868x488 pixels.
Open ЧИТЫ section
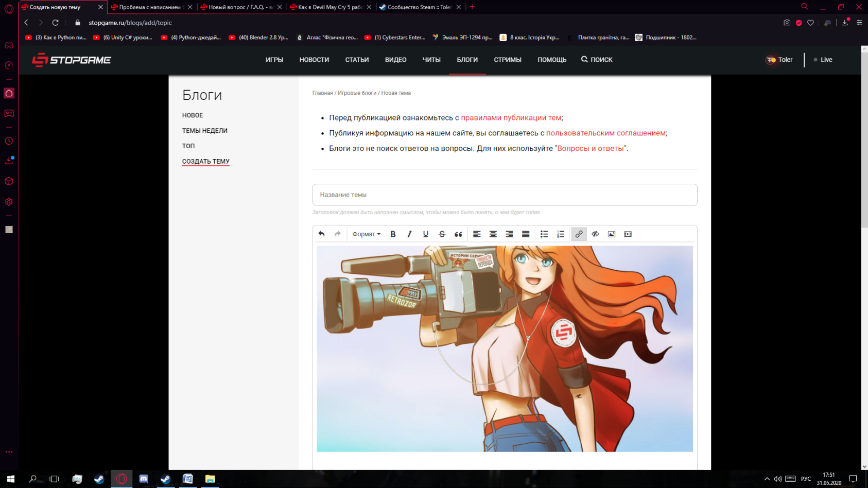[x=431, y=60]
